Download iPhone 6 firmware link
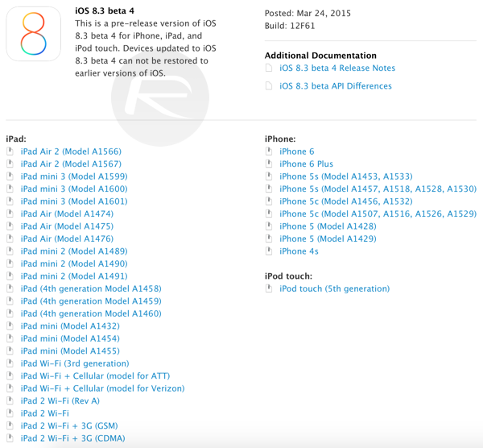The image size is (483, 448). (x=296, y=151)
